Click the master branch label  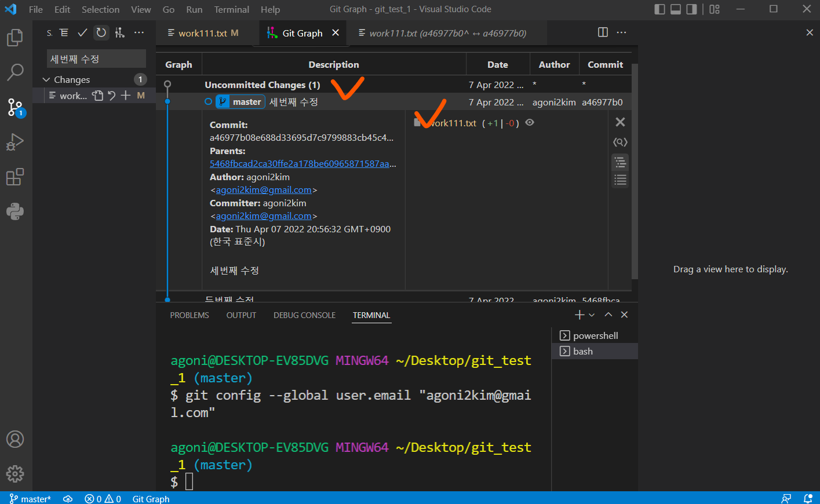coord(240,102)
